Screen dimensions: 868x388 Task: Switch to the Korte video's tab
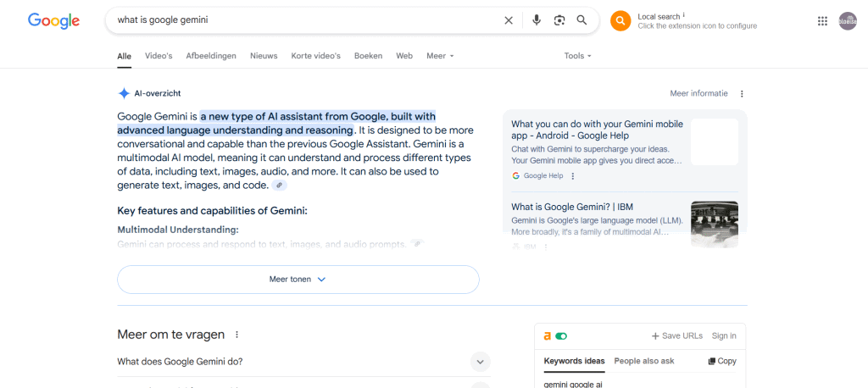pyautogui.click(x=315, y=56)
